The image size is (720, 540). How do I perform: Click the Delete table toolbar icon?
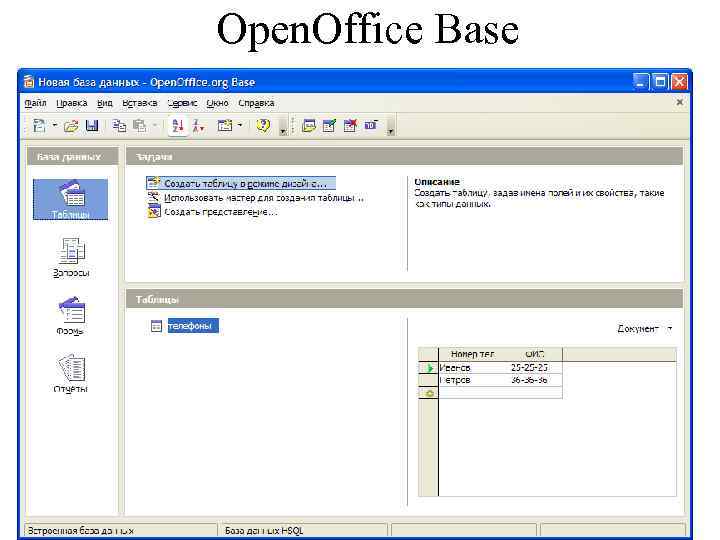tap(350, 125)
